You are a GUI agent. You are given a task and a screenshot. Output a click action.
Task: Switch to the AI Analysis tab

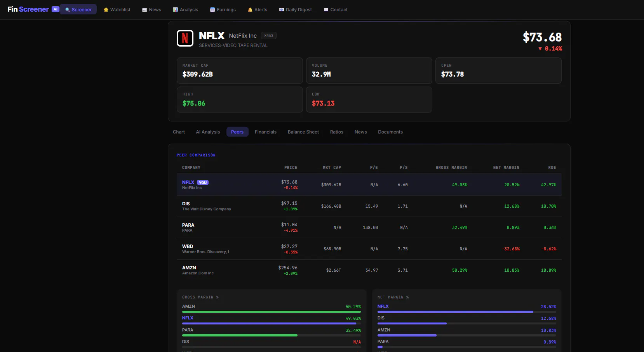point(208,132)
